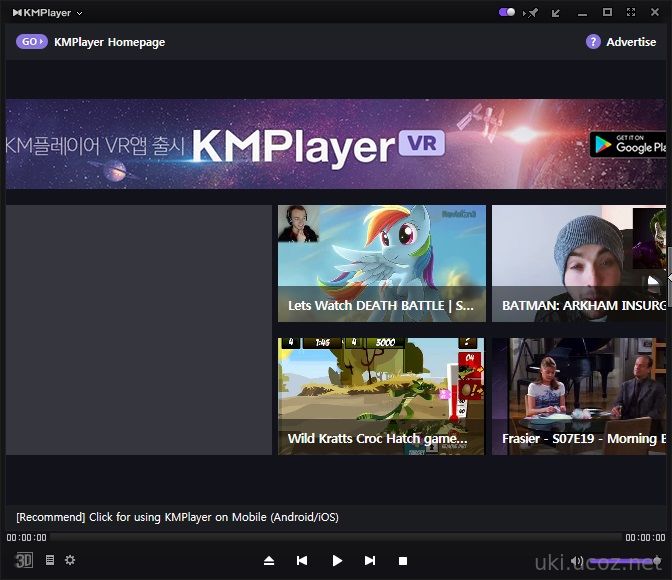
Task: Toggle the 3D mode button
Action: click(24, 560)
